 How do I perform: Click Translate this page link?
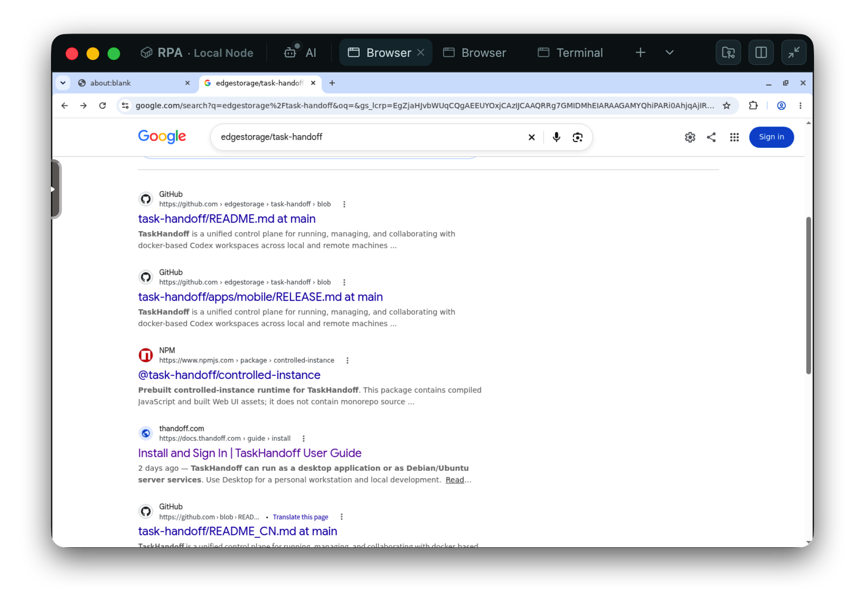[300, 517]
